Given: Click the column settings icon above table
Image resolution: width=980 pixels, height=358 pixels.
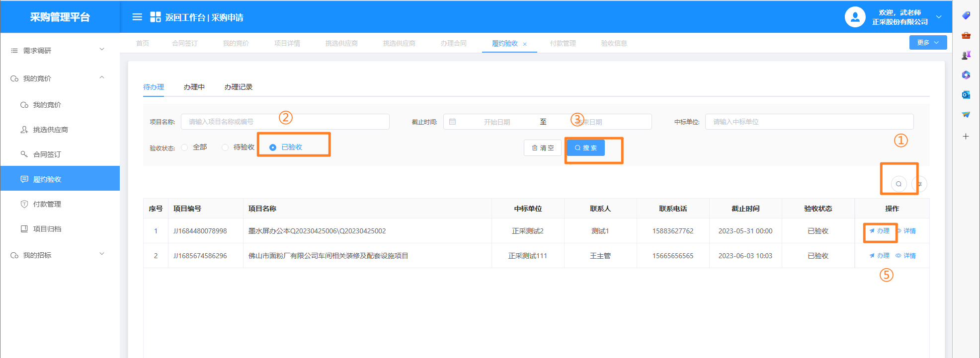Looking at the screenshot, I should tap(920, 184).
